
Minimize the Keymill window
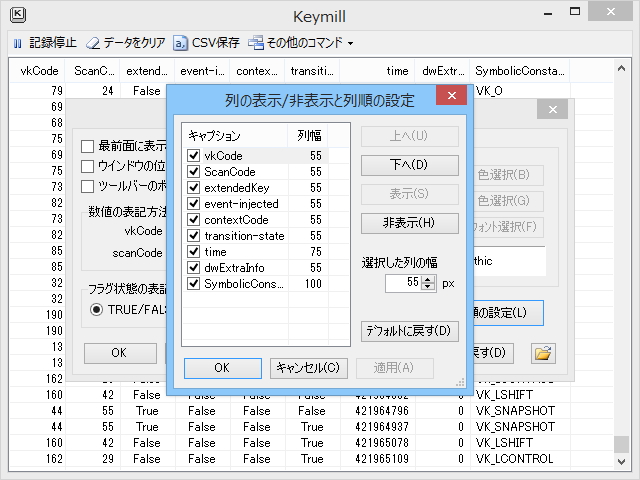pos(548,13)
